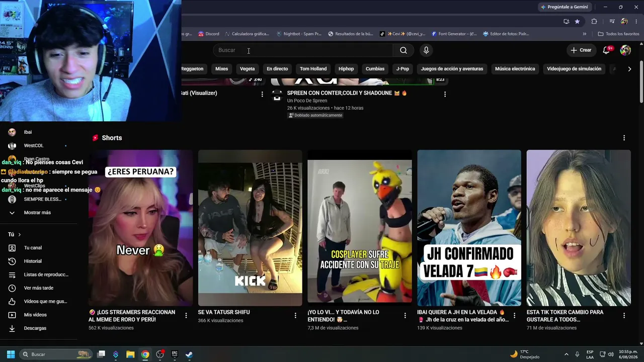The width and height of the screenshot is (644, 362).
Task: Select the Música electrónica chip
Action: coord(515,69)
